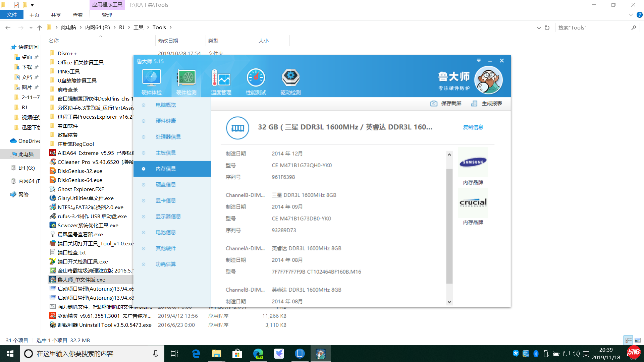The height and width of the screenshot is (362, 644).
Task: Launch 驱动检测 driver detection
Action: click(290, 80)
